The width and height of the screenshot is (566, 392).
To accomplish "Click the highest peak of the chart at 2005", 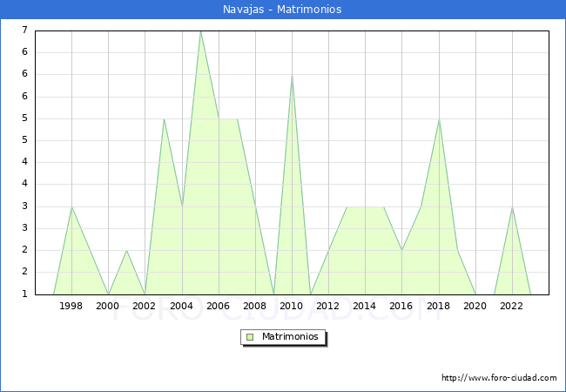I will (200, 31).
